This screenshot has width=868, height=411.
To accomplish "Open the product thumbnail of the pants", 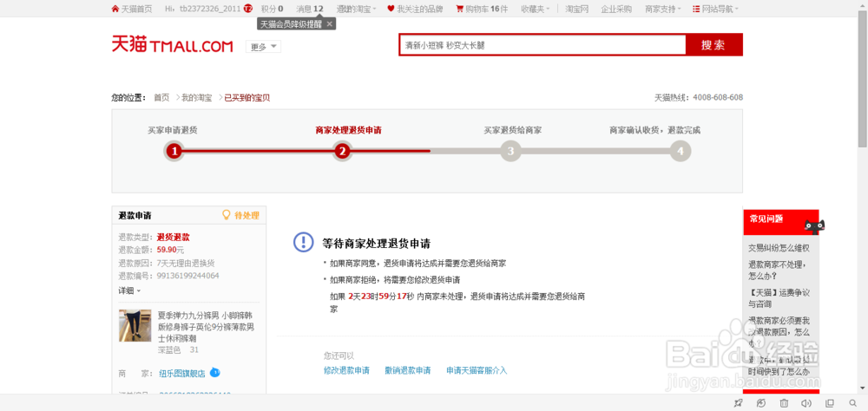I will [135, 325].
